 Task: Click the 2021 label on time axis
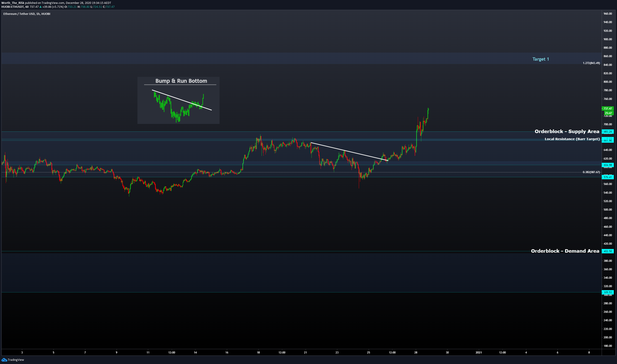point(479,353)
